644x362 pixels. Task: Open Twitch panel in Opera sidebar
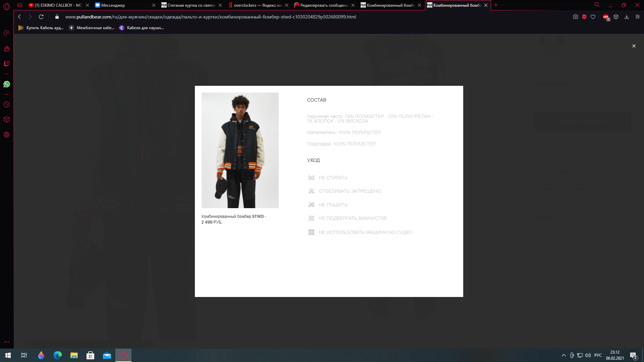[x=7, y=64]
